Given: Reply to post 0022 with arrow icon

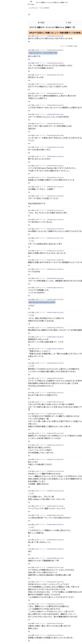Looking at the screenshot, I should pos(29,266).
